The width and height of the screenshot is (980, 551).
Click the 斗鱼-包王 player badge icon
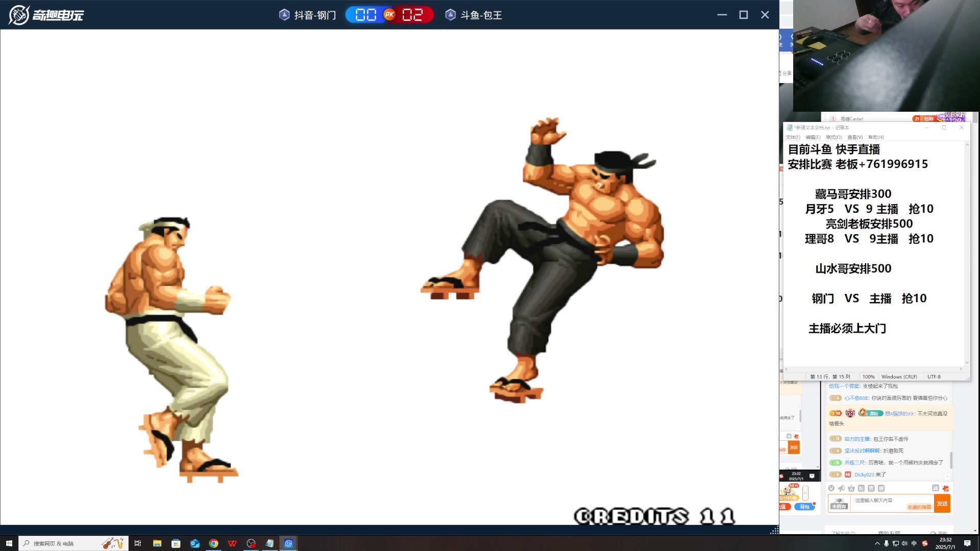pyautogui.click(x=450, y=15)
